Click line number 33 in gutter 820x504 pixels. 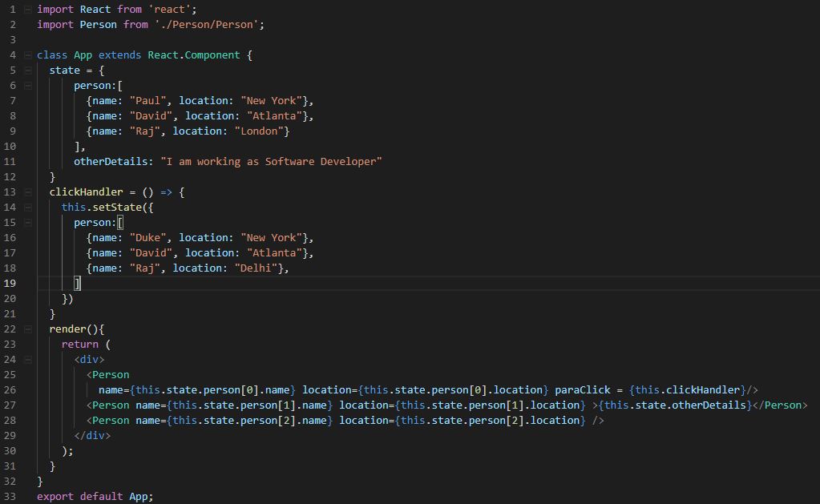[10, 497]
